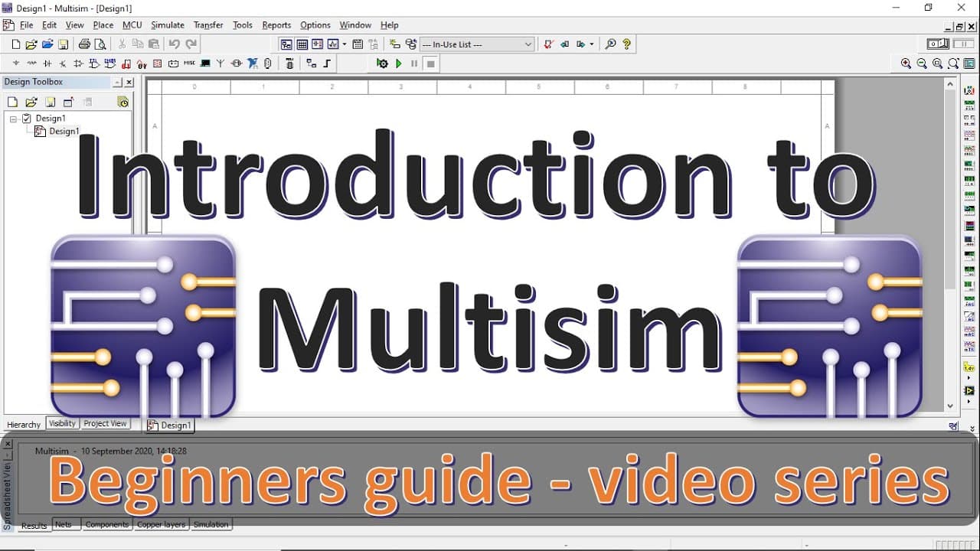Collapse the Design1 tree root node
This screenshot has height=551, width=980.
[x=14, y=119]
